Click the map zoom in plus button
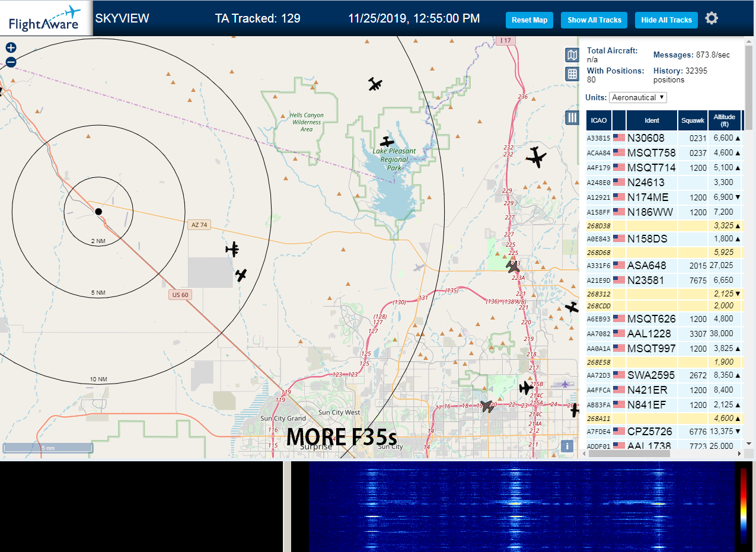The image size is (756, 552). pyautogui.click(x=11, y=48)
